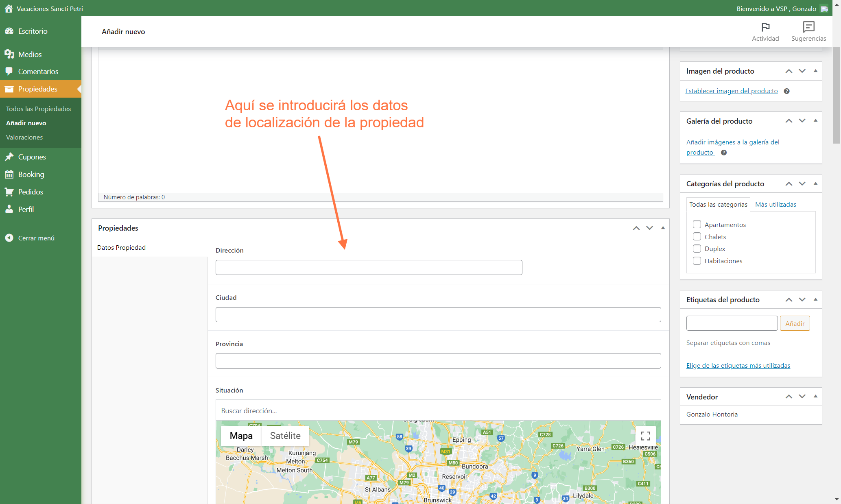Screen dimensions: 841x504
Task: Click the Cupones pin icon
Action: click(x=9, y=157)
